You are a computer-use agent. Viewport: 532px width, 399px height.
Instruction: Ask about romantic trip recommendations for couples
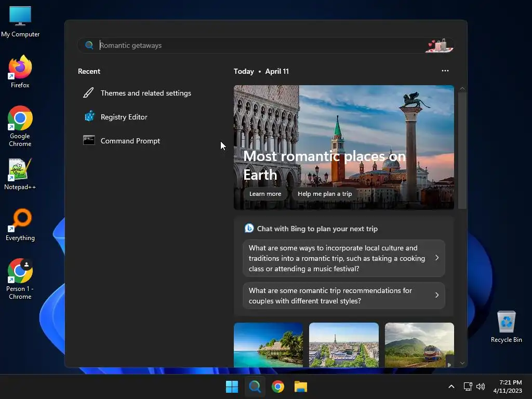[344, 296]
